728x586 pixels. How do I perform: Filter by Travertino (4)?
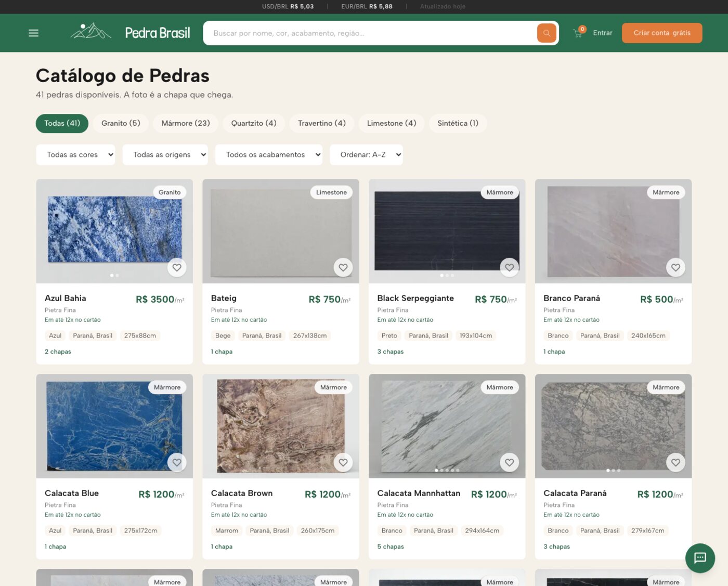(x=322, y=123)
